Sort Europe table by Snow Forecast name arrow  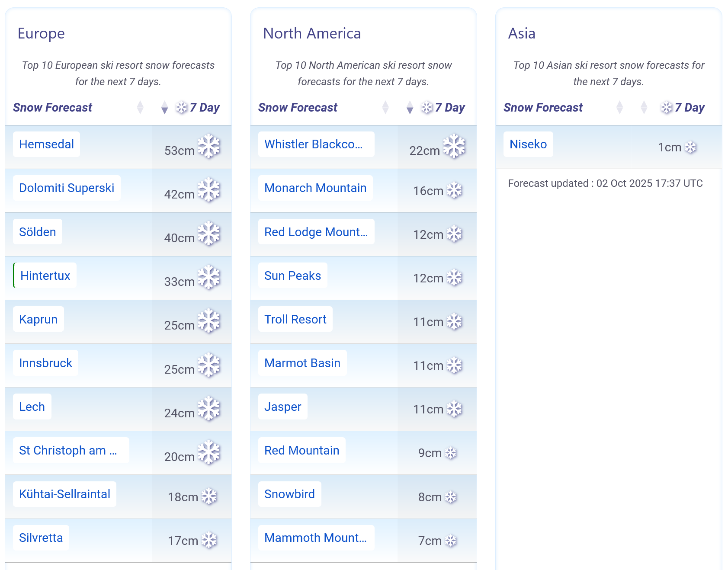pos(140,107)
